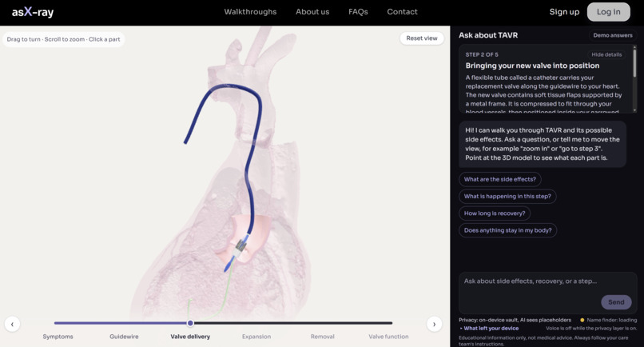Send the chat message
The image size is (644, 347).
616,301
